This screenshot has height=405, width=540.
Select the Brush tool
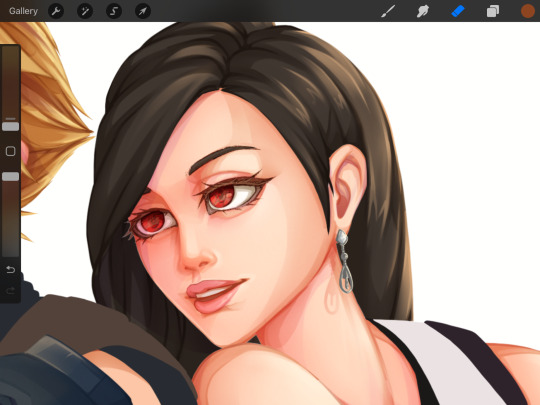[x=388, y=11]
